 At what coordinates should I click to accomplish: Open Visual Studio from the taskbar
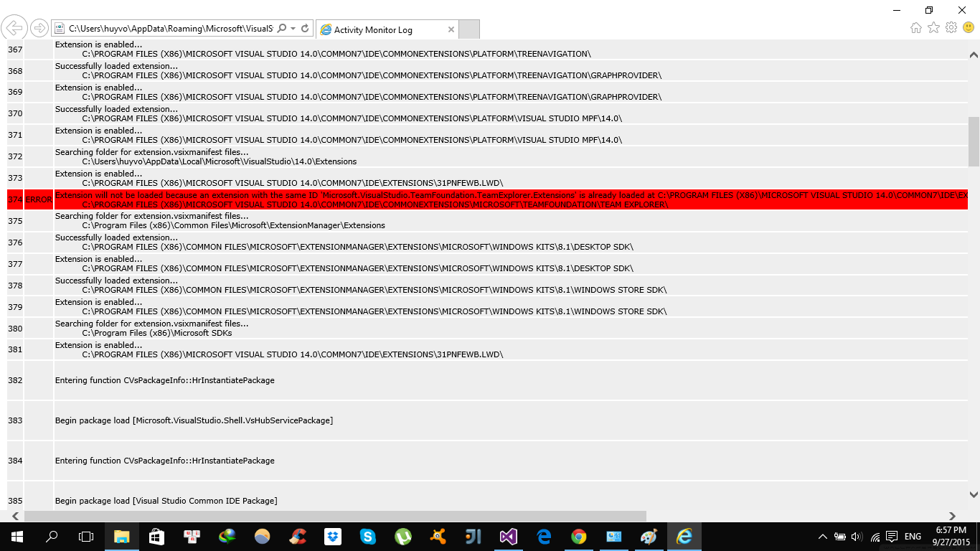tap(509, 537)
